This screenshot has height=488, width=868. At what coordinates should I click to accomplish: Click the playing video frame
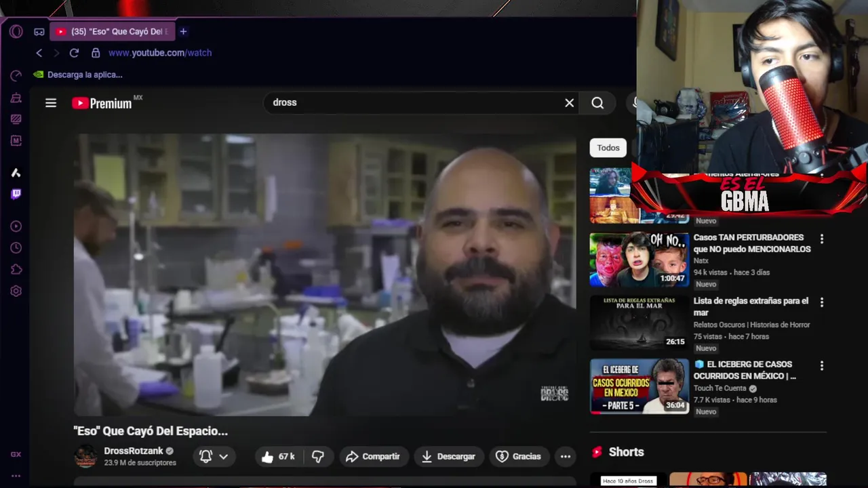325,274
